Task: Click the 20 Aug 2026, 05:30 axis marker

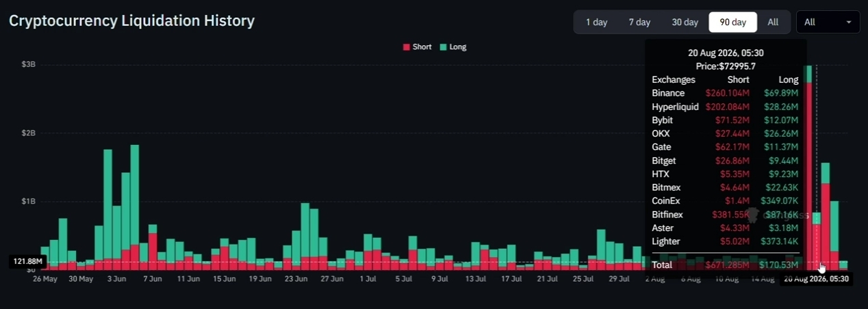Action: pyautogui.click(x=816, y=279)
